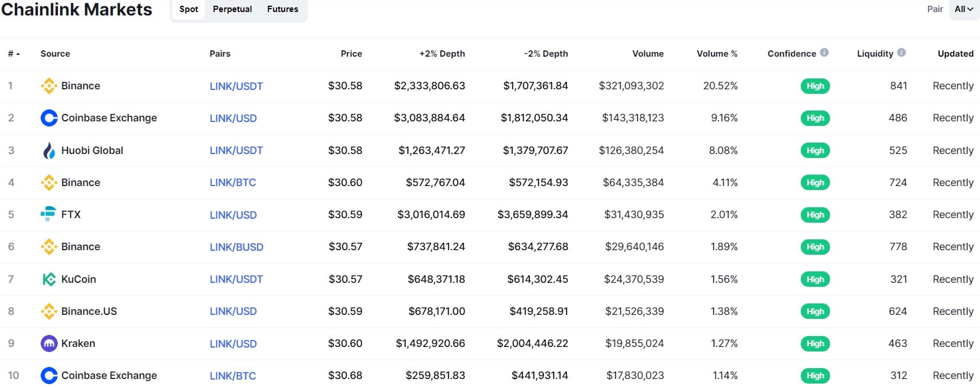Click the KuCoin logo icon
This screenshot has height=387, width=980.
[49, 279]
